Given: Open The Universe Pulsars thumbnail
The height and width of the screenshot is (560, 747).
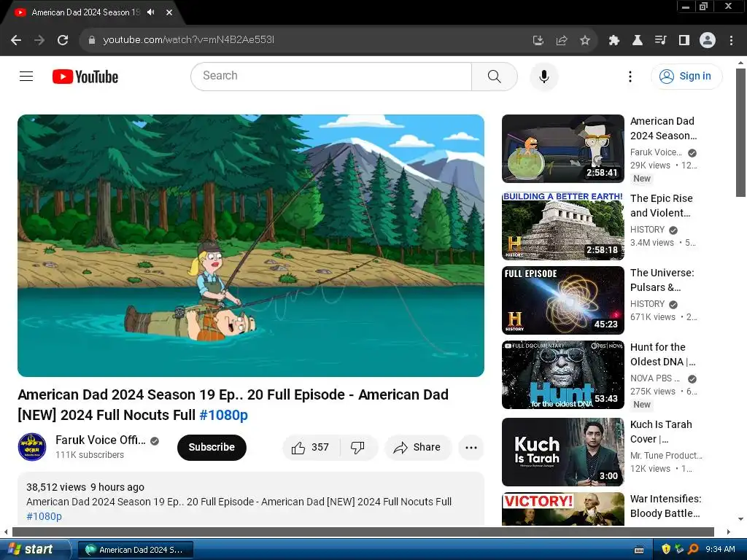Looking at the screenshot, I should 562,300.
